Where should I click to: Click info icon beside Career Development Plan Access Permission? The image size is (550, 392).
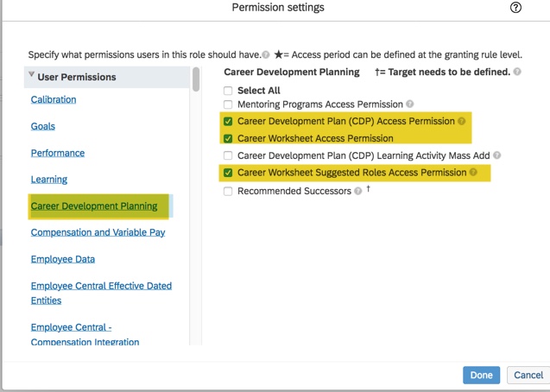point(461,122)
